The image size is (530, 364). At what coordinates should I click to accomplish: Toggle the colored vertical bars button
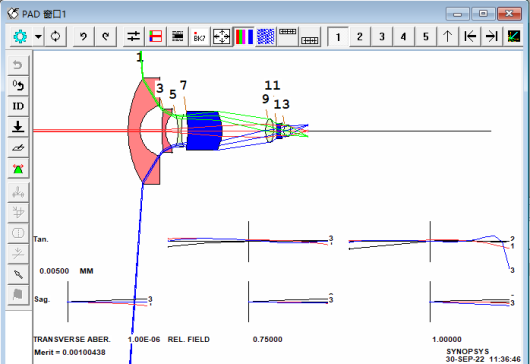pos(244,36)
